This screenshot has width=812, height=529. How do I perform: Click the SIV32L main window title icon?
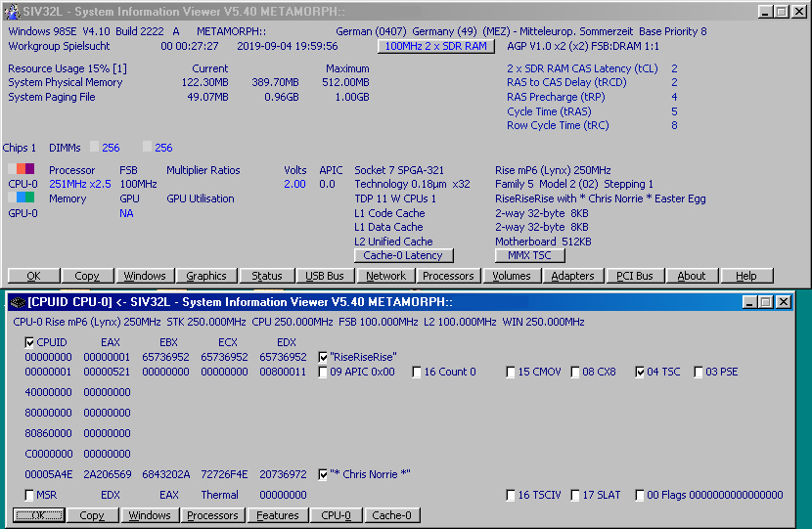[12, 12]
